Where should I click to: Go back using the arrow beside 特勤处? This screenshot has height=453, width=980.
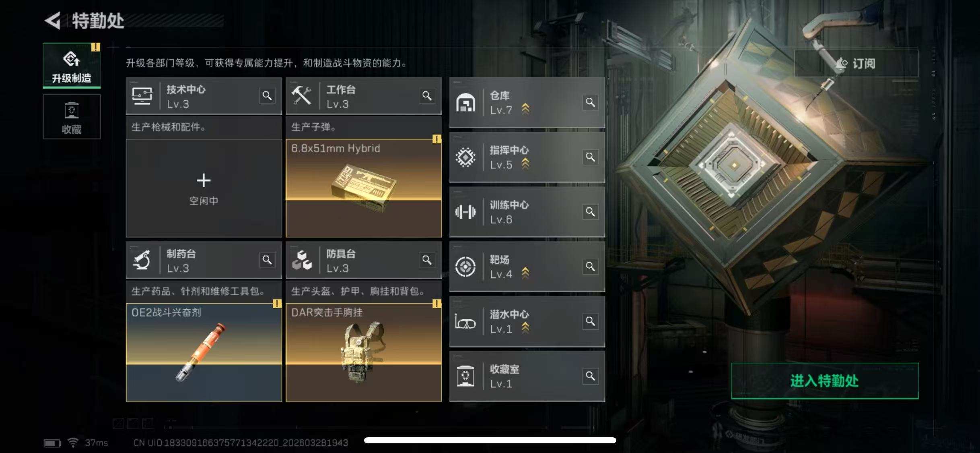[x=53, y=21]
